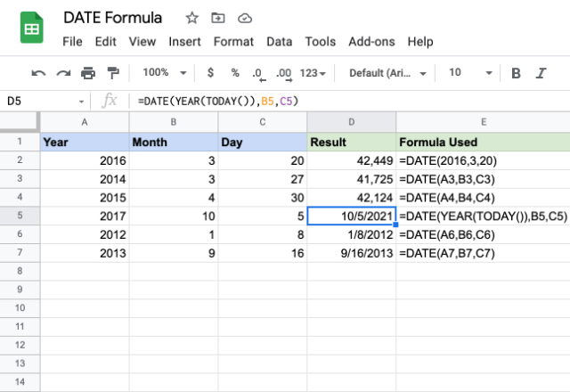
Task: Click cell with =DATE(2016,3,20)
Action: [483, 160]
